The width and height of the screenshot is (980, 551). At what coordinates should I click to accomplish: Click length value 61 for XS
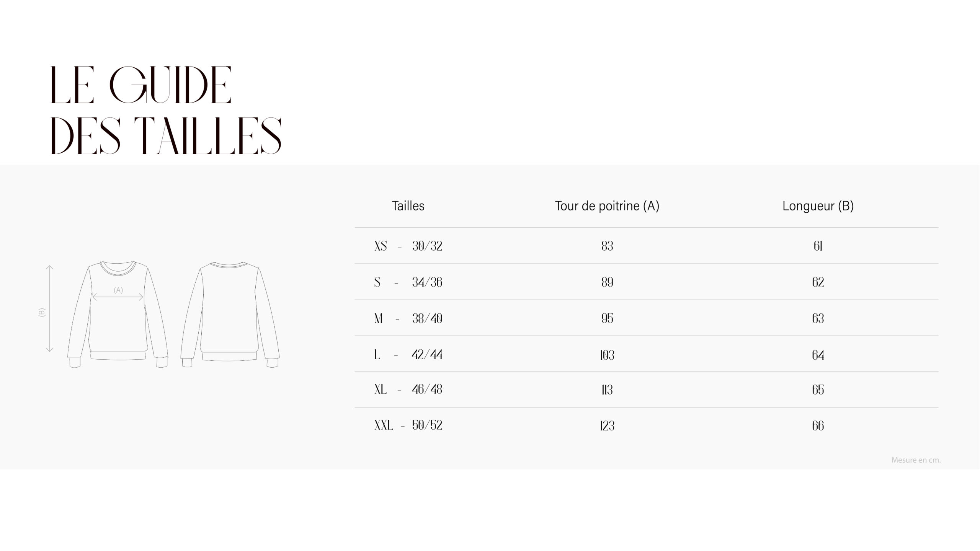(x=818, y=246)
